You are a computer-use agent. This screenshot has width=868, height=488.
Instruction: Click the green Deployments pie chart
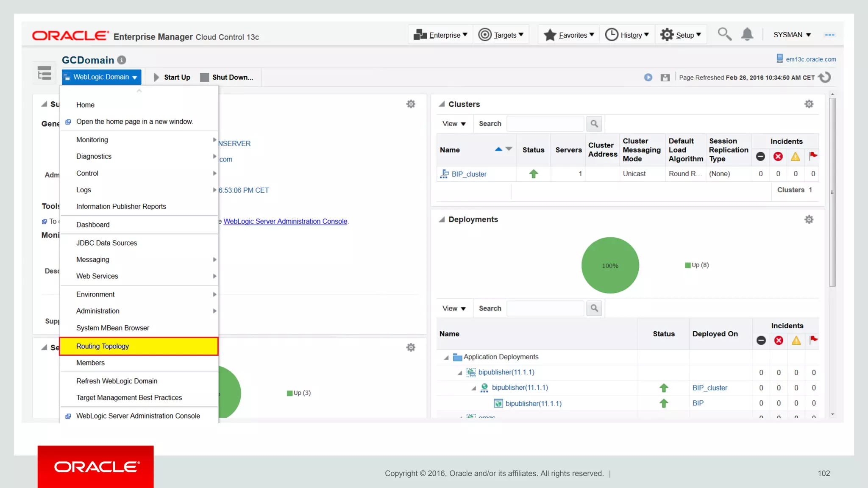point(610,265)
